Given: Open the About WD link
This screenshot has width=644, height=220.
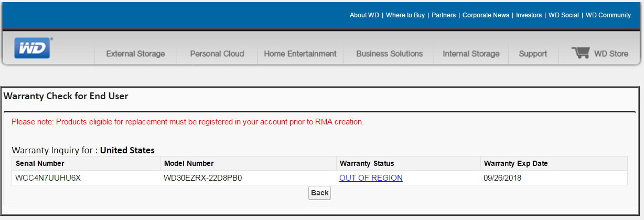Looking at the screenshot, I should pyautogui.click(x=364, y=15).
